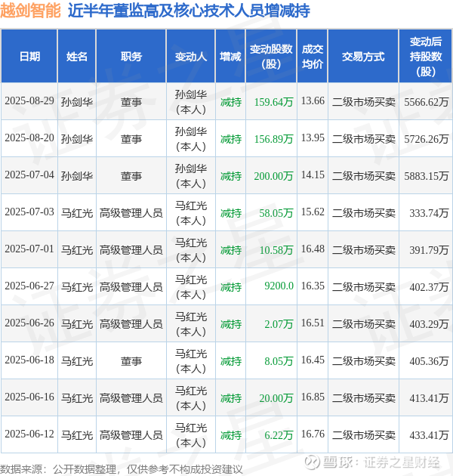Screen dimensions: 453x476
Task: Click the 越剑智能 company name in title
Action: (x=30, y=11)
